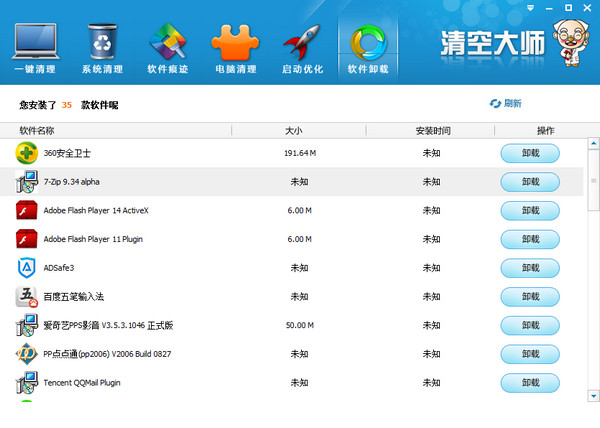This screenshot has width=600, height=428.
Task: Select the 360安全卫士 name text
Action: pos(67,153)
